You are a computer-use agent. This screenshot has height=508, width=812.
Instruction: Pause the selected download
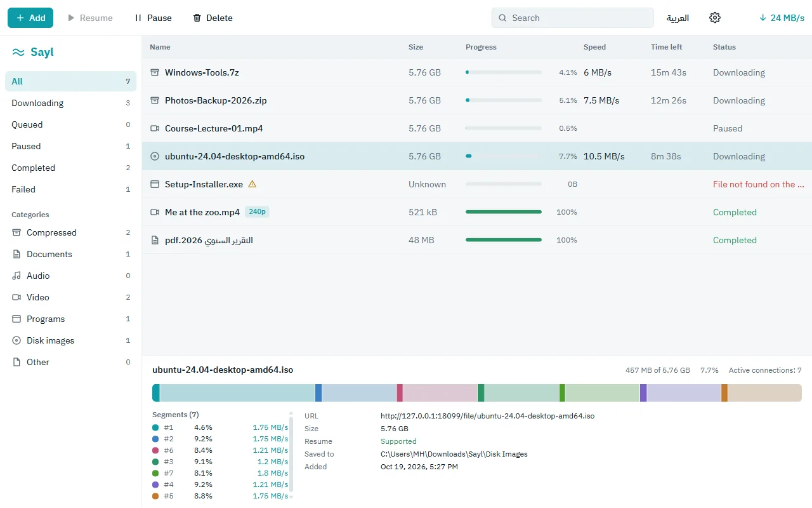pos(153,18)
